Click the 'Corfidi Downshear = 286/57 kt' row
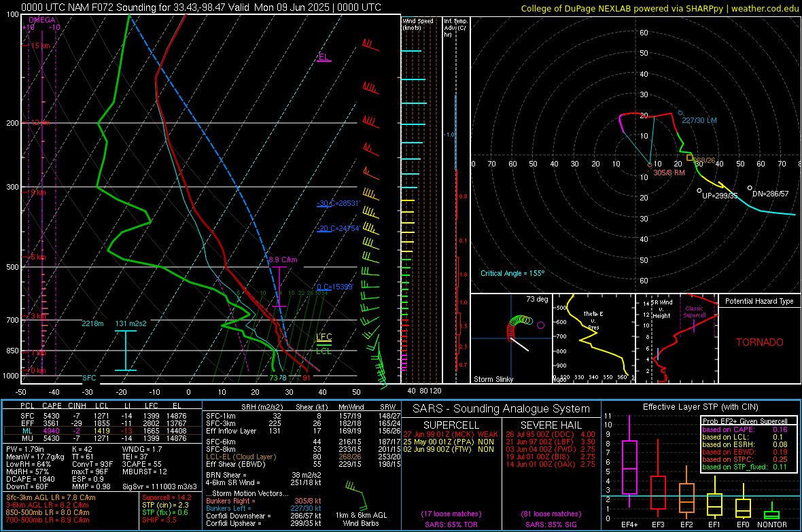 264,516
